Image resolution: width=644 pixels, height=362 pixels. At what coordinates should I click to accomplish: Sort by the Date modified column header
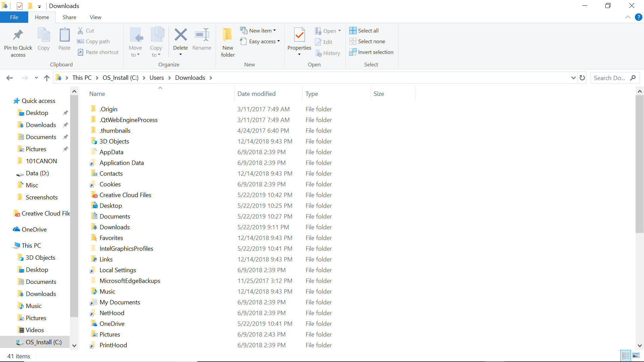pos(257,94)
